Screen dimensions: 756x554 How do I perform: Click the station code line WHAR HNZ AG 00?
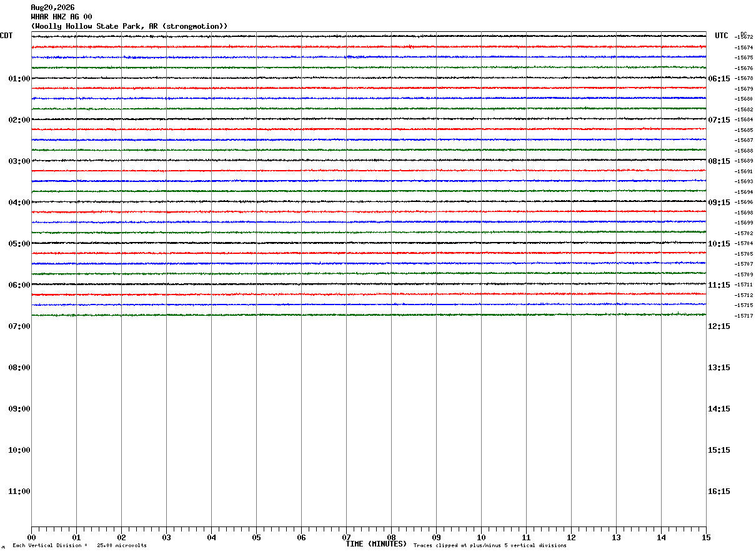tap(61, 17)
